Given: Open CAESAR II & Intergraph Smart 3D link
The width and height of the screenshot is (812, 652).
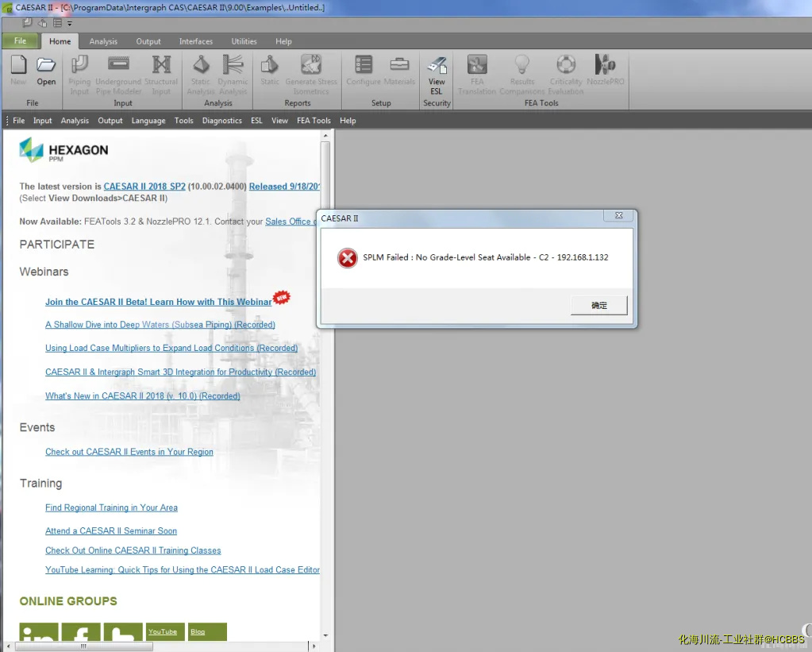Looking at the screenshot, I should [x=180, y=372].
